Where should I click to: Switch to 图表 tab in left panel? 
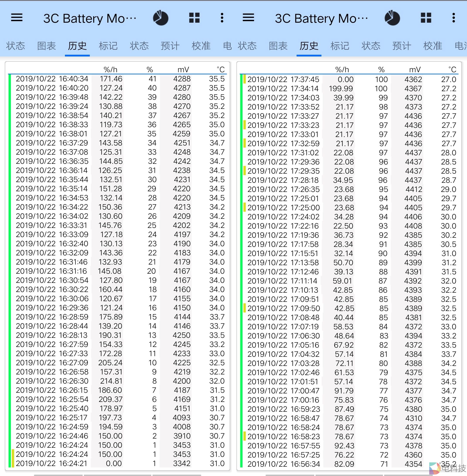pyautogui.click(x=46, y=46)
